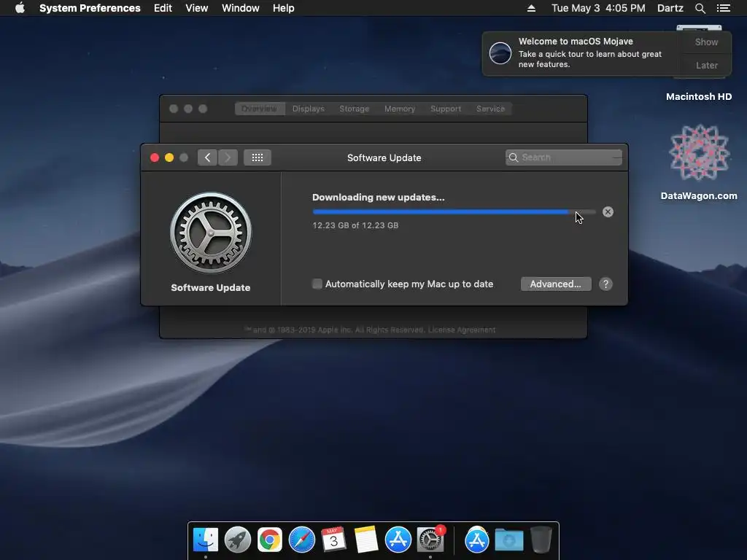Open Notes from the Dock

point(366,540)
